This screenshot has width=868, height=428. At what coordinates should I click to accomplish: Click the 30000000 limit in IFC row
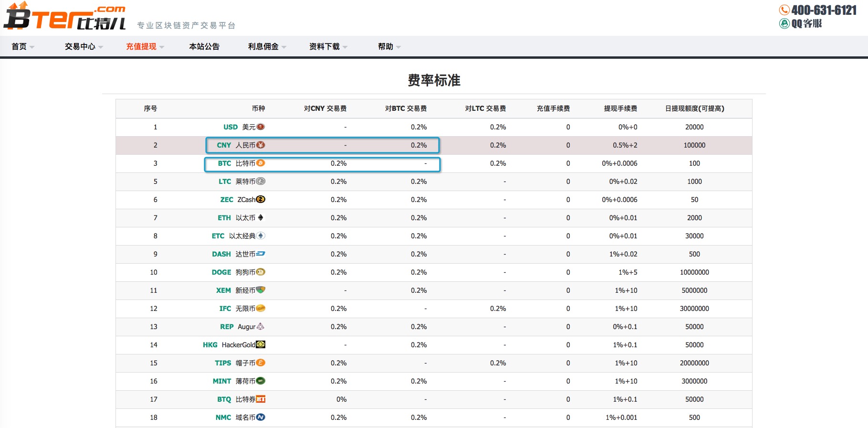pos(694,309)
